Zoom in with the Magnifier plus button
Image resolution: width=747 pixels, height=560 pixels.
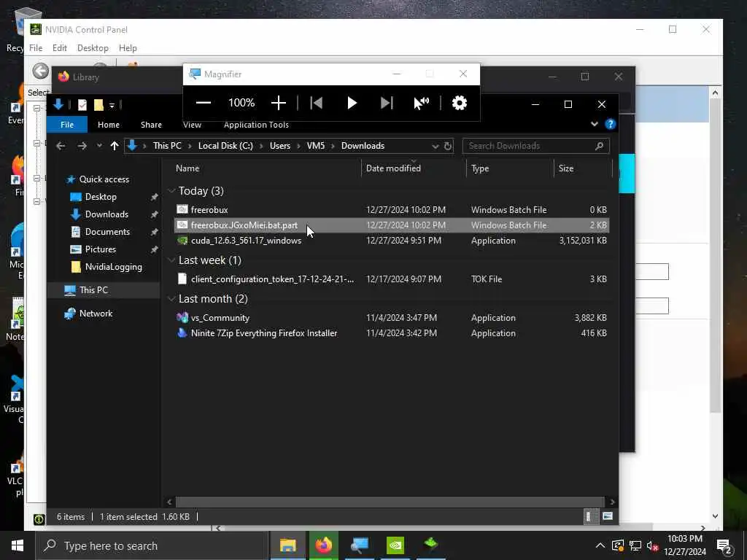[x=279, y=103]
